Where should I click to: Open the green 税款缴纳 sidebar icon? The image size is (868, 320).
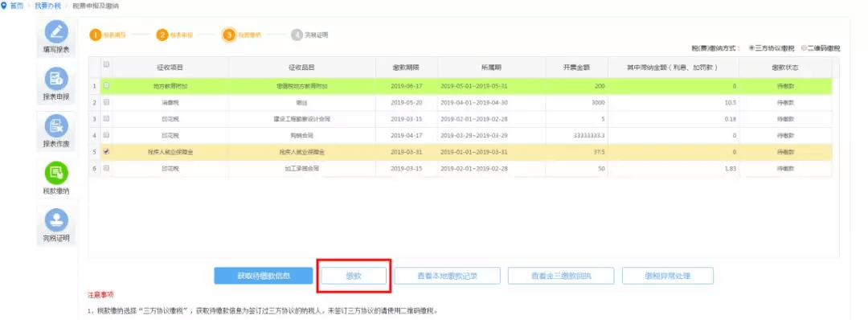[x=56, y=174]
